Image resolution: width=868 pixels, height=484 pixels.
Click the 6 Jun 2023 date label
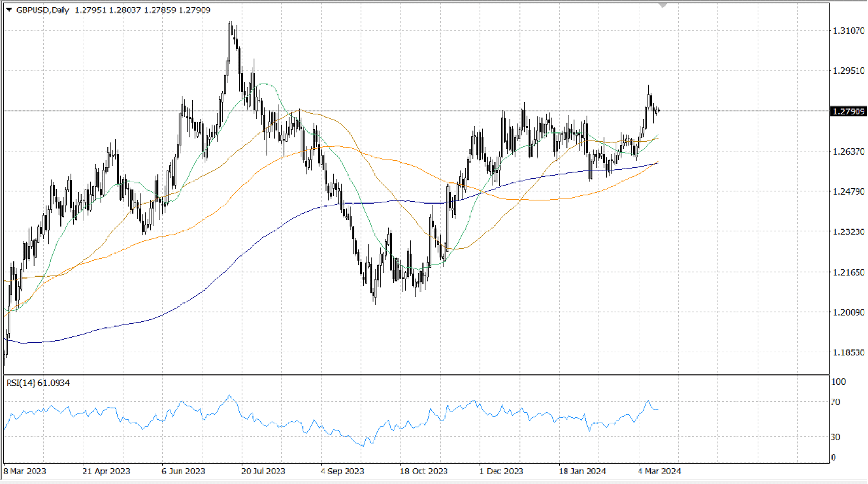183,471
